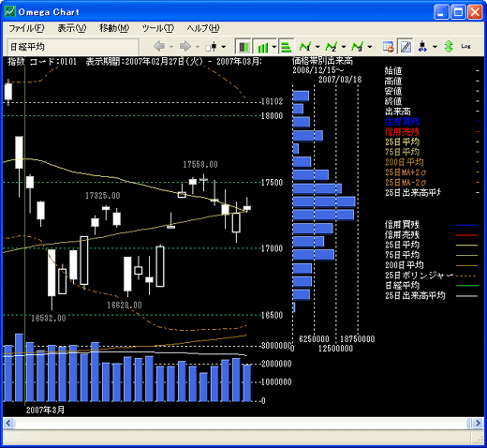The image size is (487, 448).
Task: Open the ツール(T) menu
Action: [157, 28]
